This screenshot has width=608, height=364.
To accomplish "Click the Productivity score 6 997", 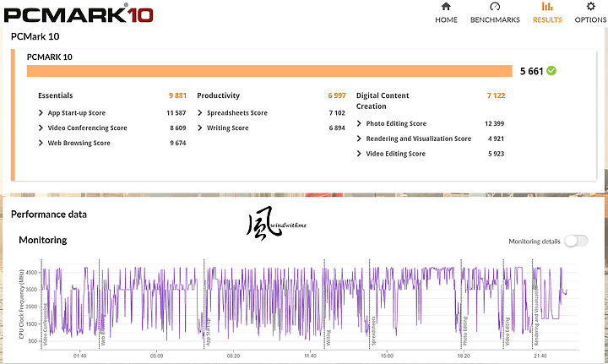I will (337, 95).
